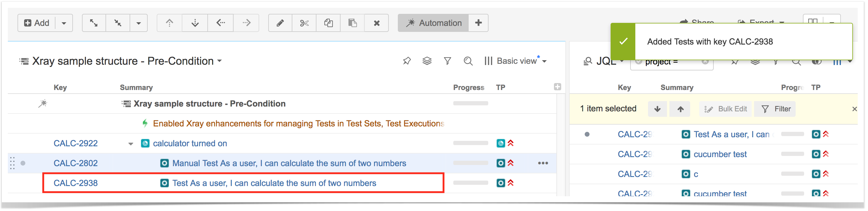
Task: Toggle selection dot on CALC-2802 row
Action: pyautogui.click(x=23, y=163)
